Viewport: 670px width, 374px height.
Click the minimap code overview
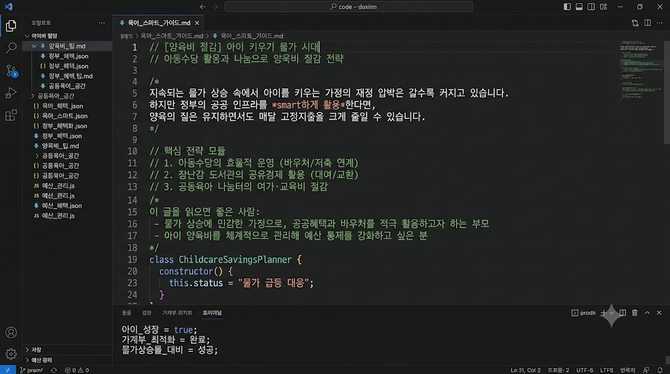coord(640,71)
